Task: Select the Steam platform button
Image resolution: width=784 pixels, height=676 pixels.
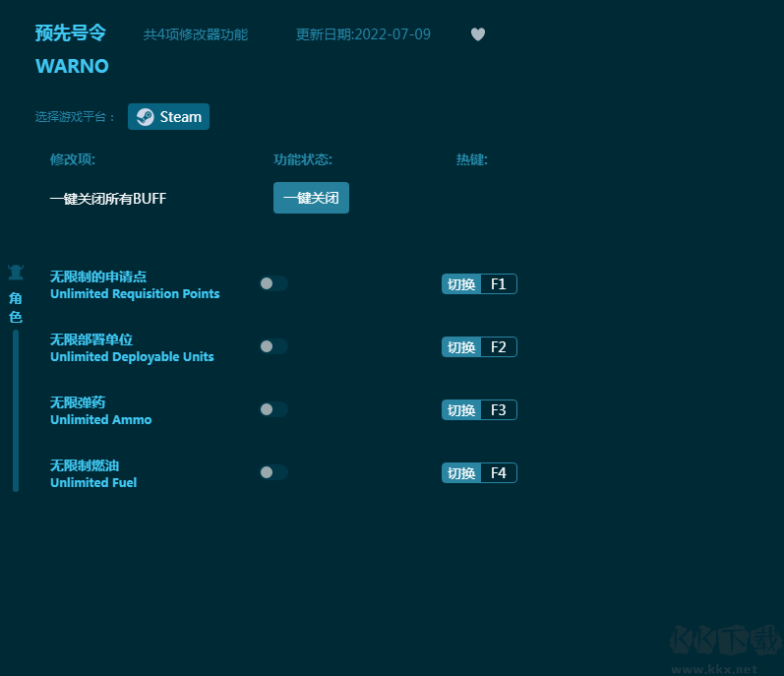Action: [168, 116]
